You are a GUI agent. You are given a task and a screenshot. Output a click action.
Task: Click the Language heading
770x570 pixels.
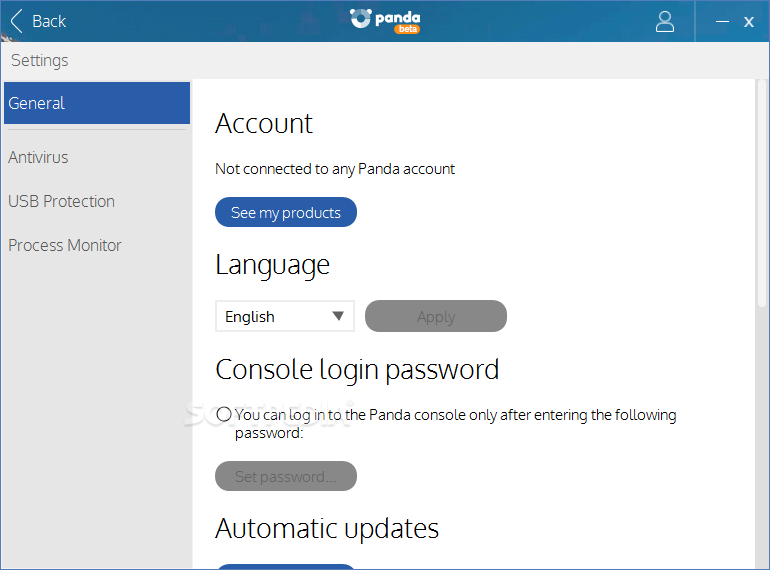[x=273, y=266]
